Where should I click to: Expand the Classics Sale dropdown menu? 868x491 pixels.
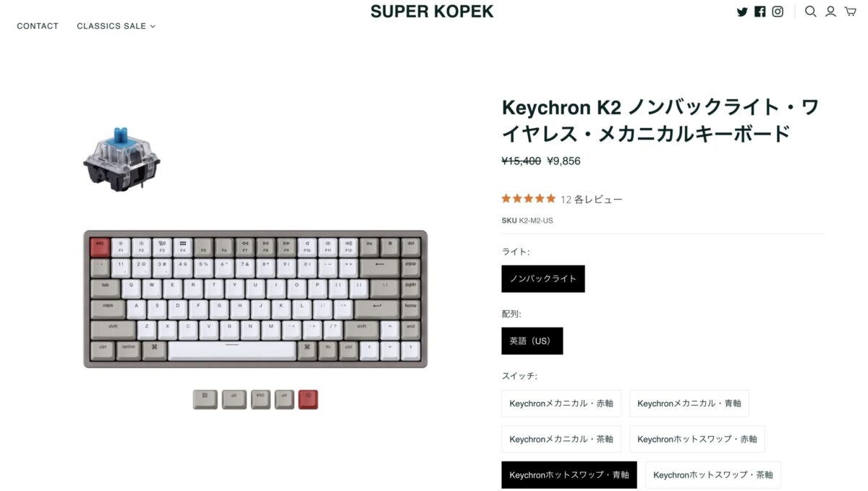click(116, 26)
